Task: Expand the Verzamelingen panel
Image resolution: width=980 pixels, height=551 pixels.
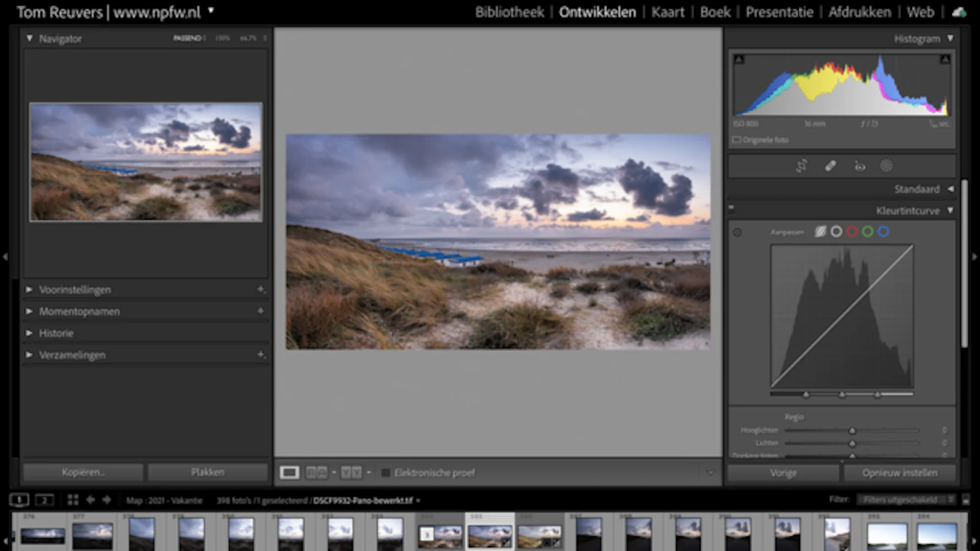Action: point(29,354)
